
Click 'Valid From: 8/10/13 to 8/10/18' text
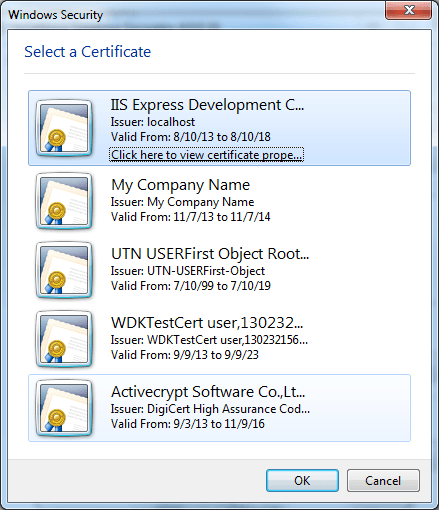191,137
